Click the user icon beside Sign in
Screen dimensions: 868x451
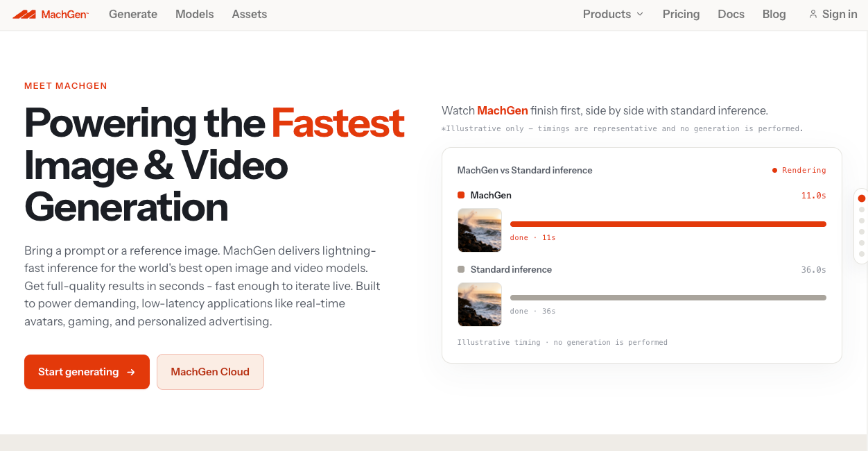click(813, 14)
